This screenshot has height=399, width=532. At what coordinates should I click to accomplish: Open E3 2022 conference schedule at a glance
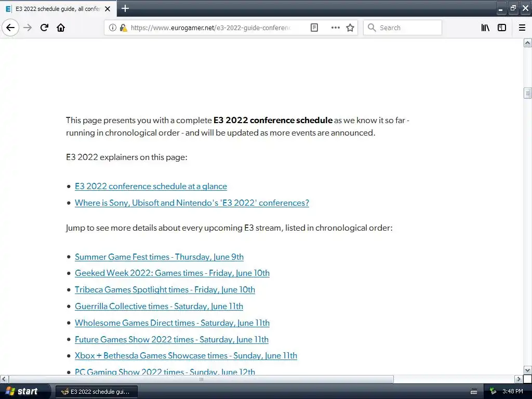coord(151,187)
